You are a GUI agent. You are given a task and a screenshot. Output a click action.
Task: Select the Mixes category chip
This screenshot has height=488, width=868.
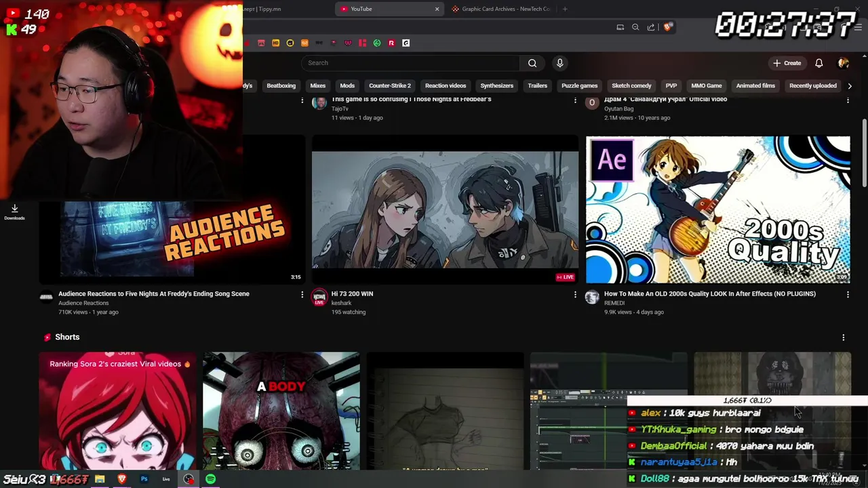(x=317, y=85)
